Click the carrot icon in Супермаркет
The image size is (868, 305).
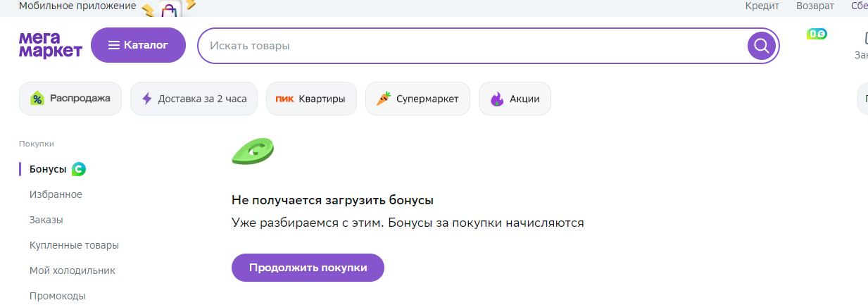click(384, 99)
